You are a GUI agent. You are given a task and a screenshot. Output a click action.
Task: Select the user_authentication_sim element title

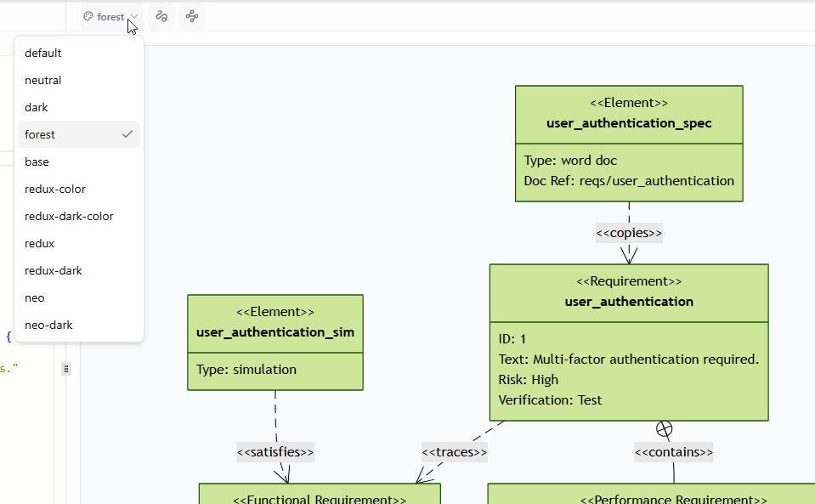click(275, 332)
